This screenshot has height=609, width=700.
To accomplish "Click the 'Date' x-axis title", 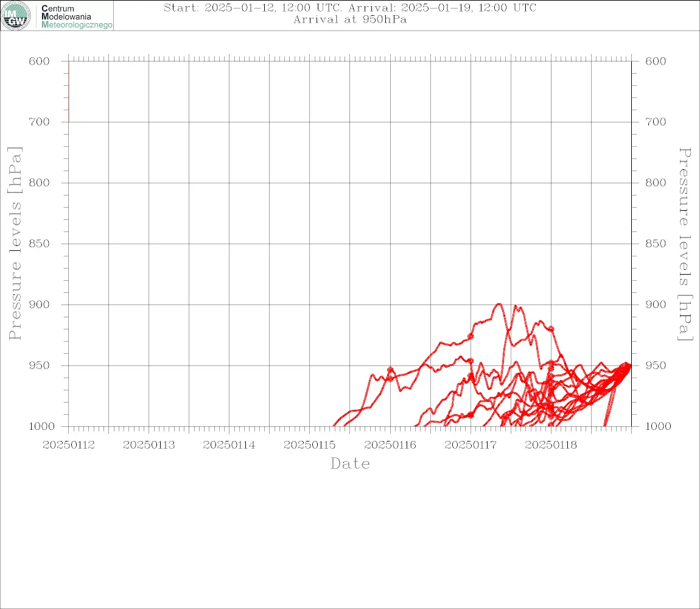I will tap(351, 464).
